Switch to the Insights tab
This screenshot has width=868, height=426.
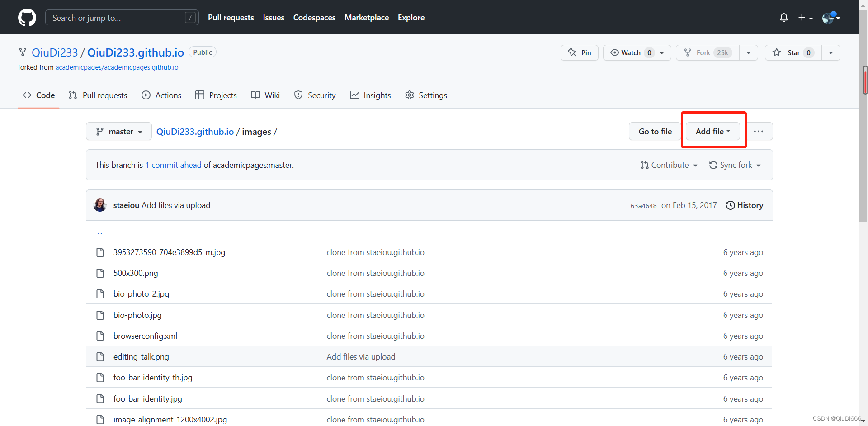(x=370, y=95)
